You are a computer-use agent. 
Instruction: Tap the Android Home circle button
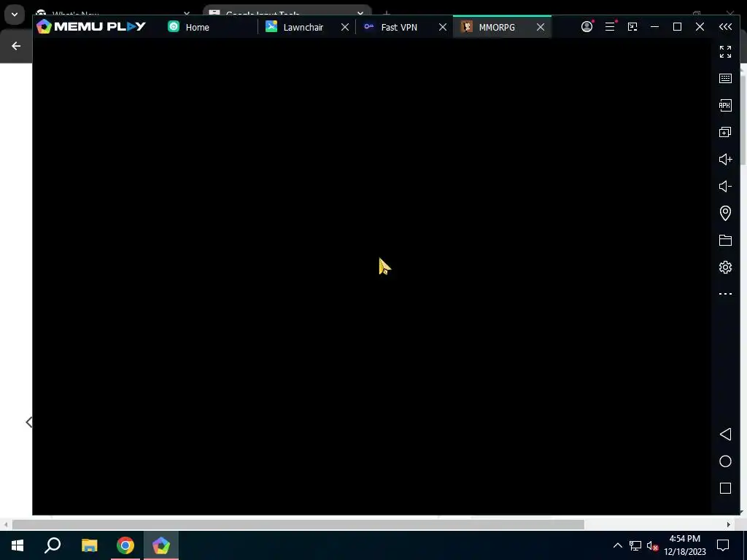click(x=725, y=461)
